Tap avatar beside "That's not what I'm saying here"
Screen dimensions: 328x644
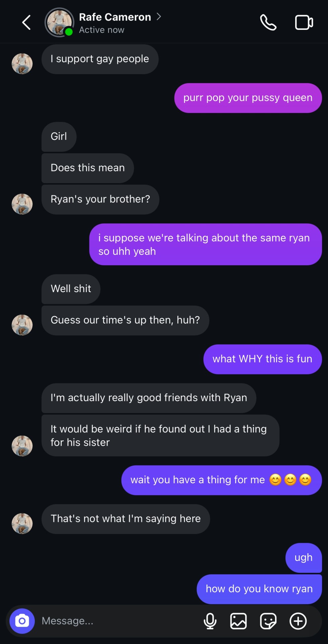click(22, 523)
